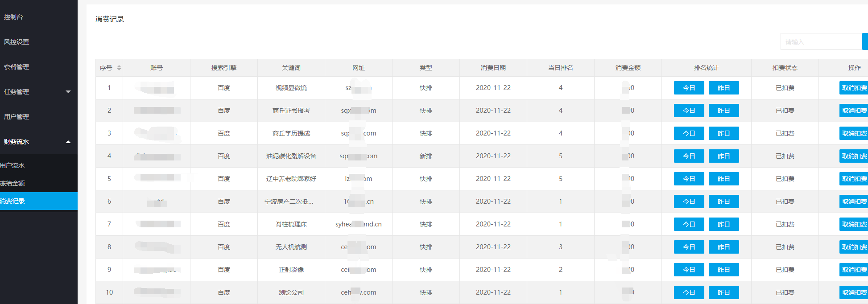Viewport: 868px width, 304px height.
Task: Click 昨日 button in row 1
Action: 723,88
